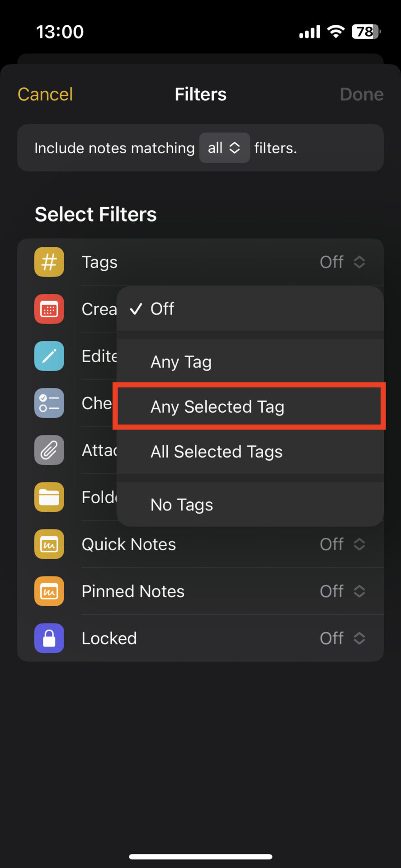Screen dimensions: 401x868
Task: Select the currently checked Off option
Action: coord(162,309)
